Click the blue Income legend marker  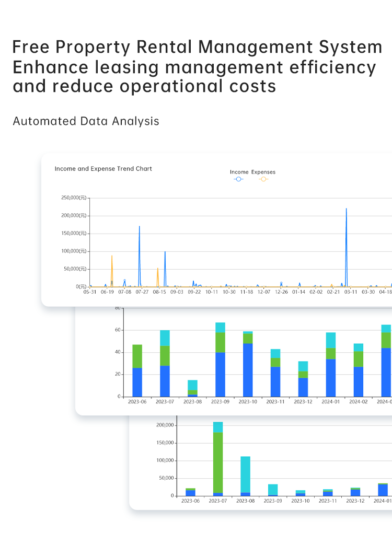coord(238,179)
